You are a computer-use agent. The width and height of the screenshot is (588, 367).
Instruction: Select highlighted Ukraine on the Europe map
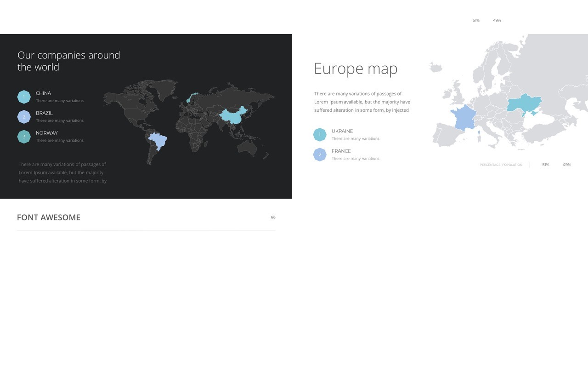pos(525,104)
